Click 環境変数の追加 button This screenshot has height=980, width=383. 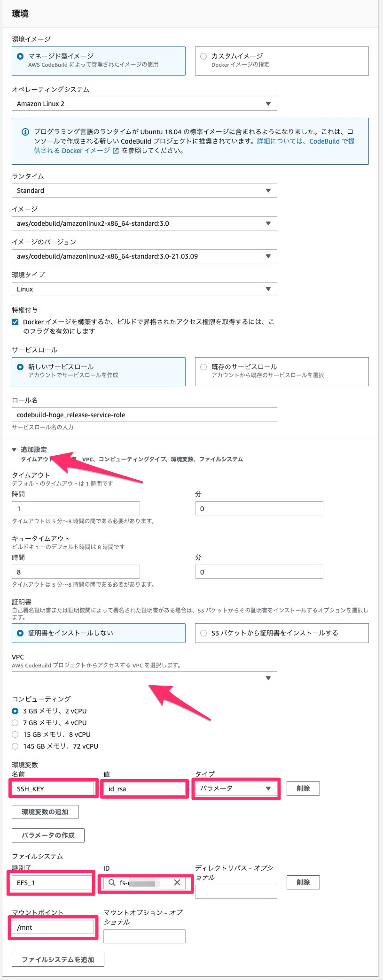pyautogui.click(x=45, y=812)
